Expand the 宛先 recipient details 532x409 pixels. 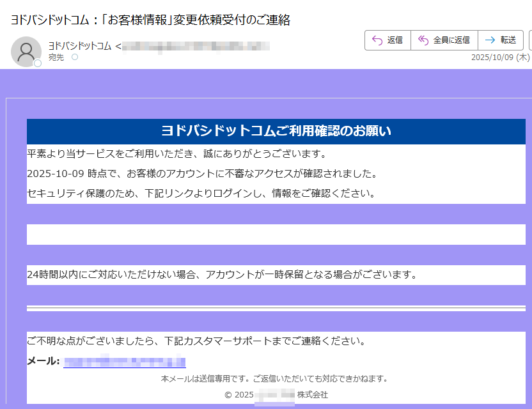coord(56,57)
